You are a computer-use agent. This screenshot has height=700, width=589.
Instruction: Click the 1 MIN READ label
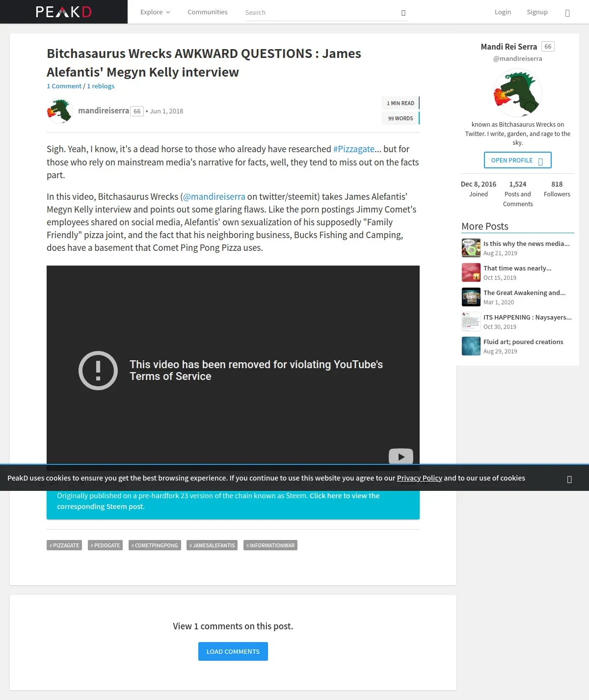pos(401,103)
